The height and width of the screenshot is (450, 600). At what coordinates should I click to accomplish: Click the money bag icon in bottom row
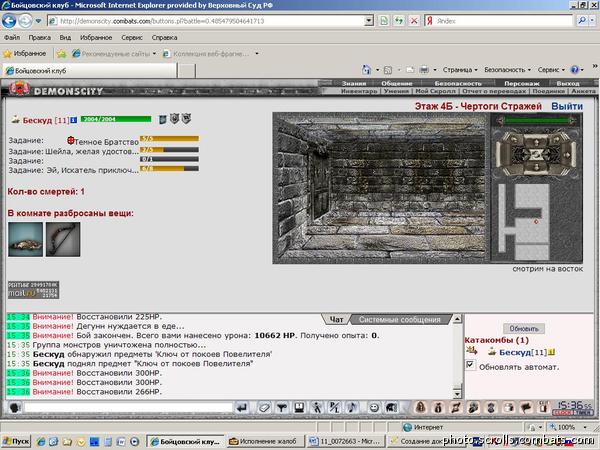438,408
